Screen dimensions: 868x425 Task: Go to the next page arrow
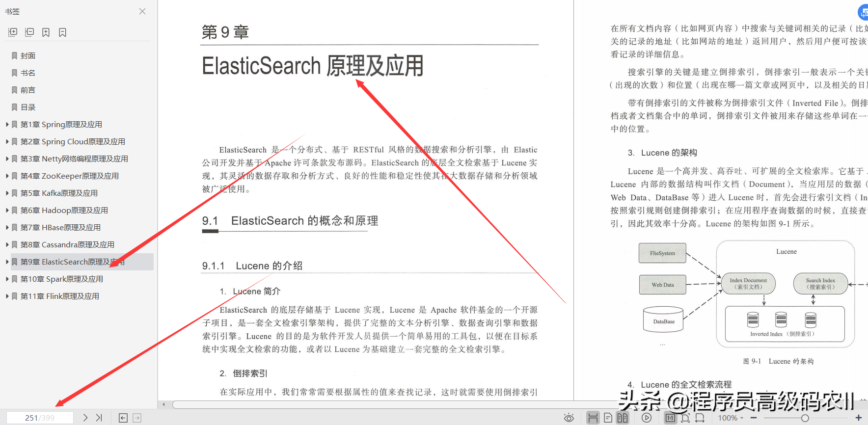[85, 418]
